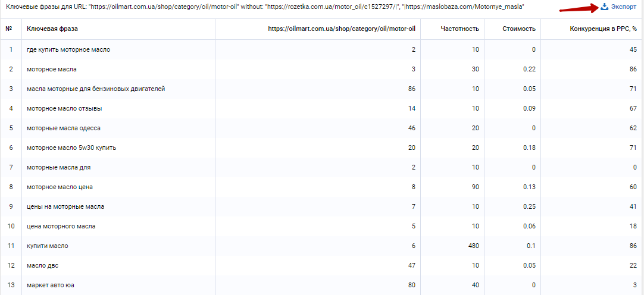Select the phrase 'моторное масло 5w30 купить'
Screen dimensions: 644x295
click(71, 147)
